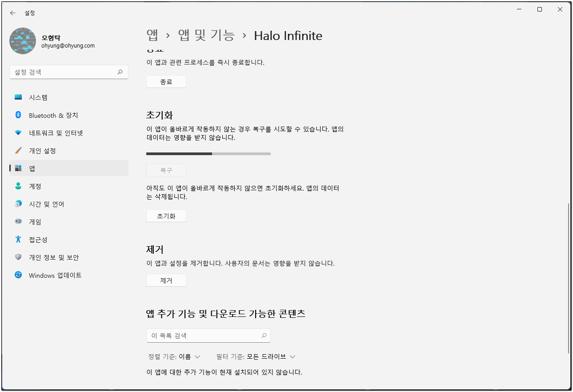Click the 추가 기능이 현재 설치되어 있지 않습니다 message
Image resolution: width=573 pixels, height=392 pixels.
(x=224, y=372)
